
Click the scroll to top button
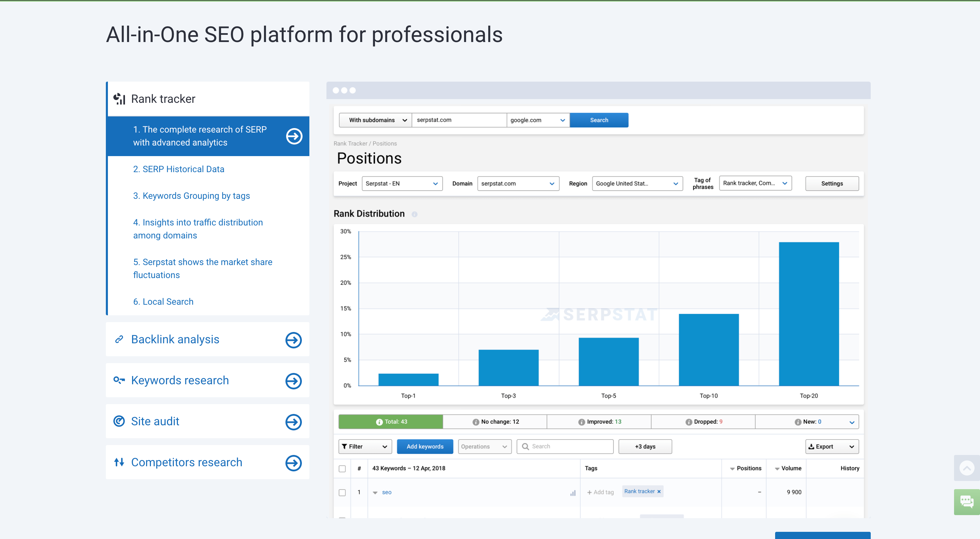(967, 468)
